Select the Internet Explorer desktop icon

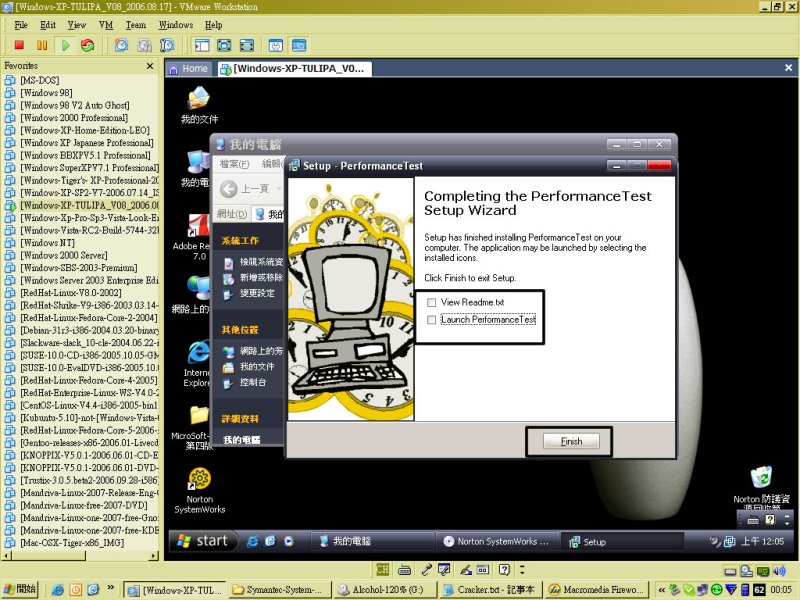(197, 364)
